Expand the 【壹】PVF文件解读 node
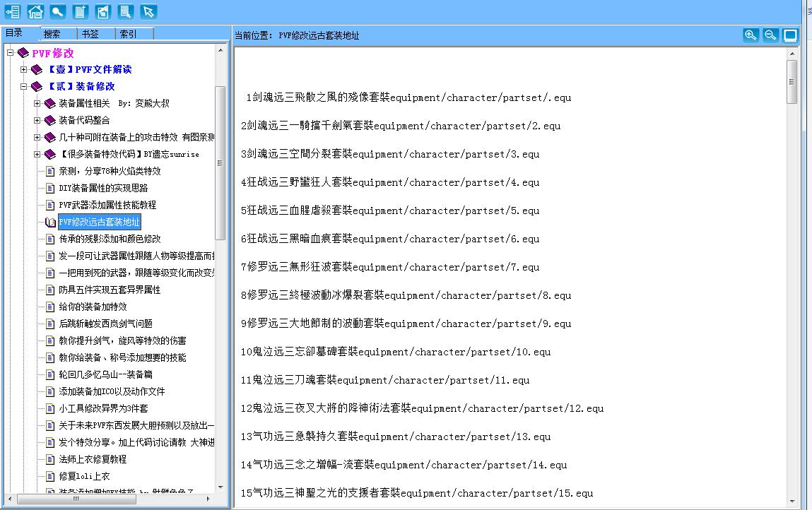Viewport: 812px width, 510px height. [24, 69]
